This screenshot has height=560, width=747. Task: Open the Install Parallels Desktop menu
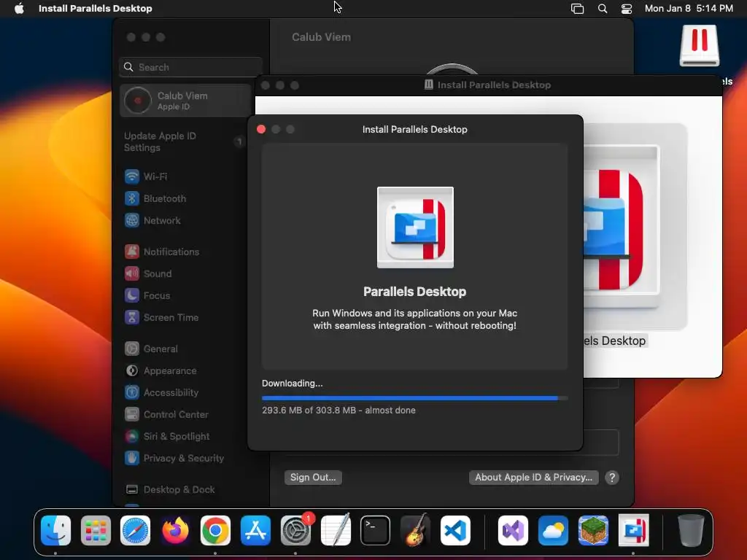point(96,9)
